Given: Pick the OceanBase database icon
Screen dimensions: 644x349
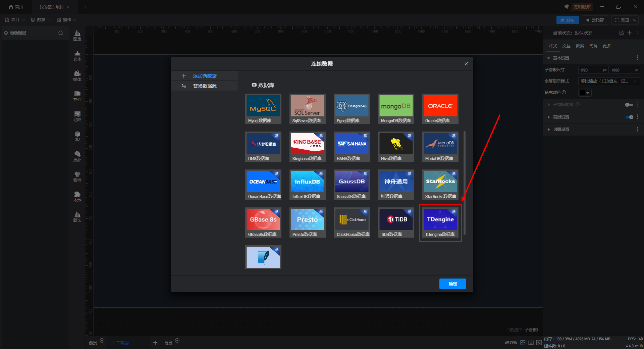Looking at the screenshot, I should click(x=263, y=185).
